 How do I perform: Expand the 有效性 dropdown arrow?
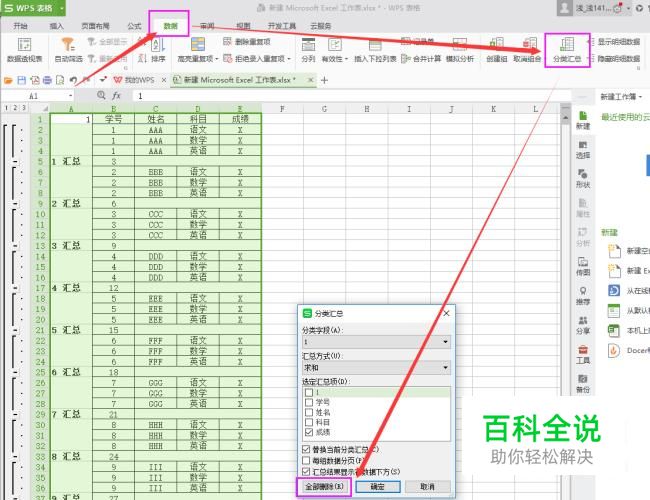click(x=346, y=59)
